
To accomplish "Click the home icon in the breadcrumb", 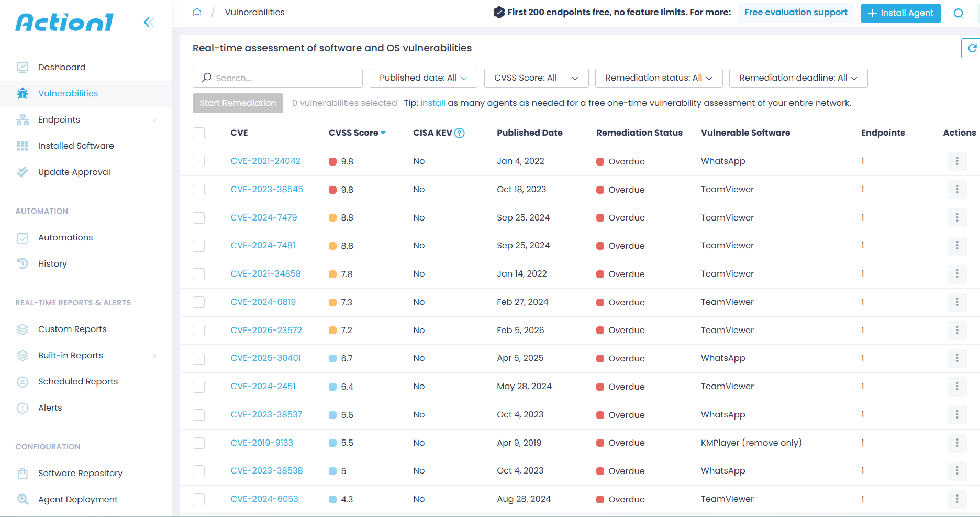I will coord(197,12).
